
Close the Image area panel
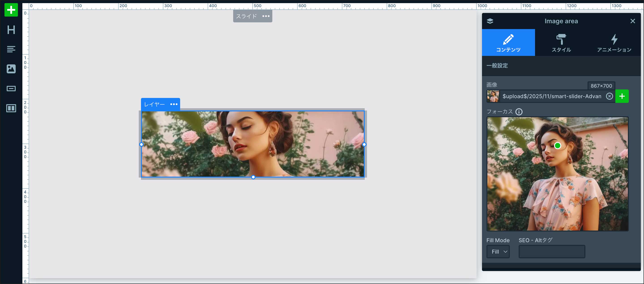tap(633, 21)
